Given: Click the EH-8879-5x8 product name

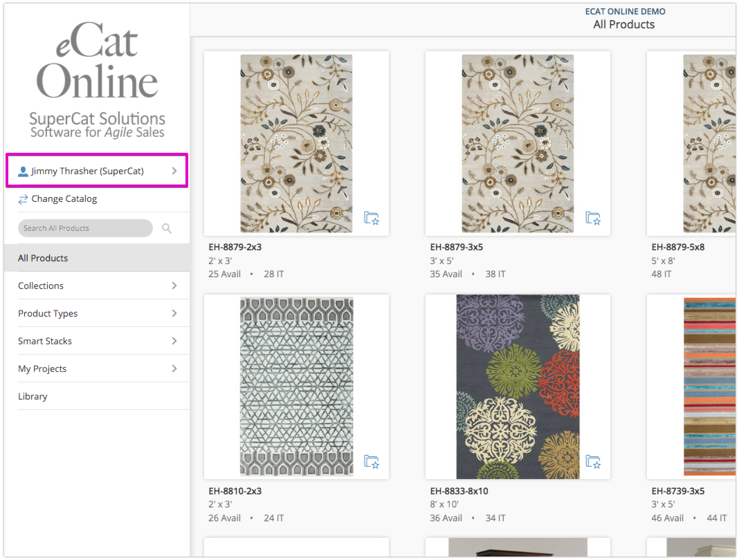Looking at the screenshot, I should pos(678,248).
